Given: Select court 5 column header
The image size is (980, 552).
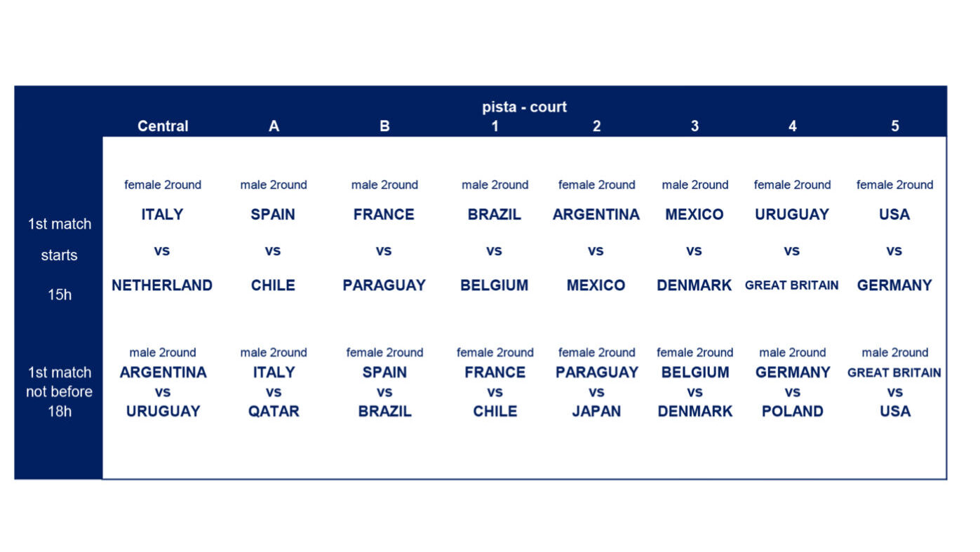Looking at the screenshot, I should click(x=894, y=126).
